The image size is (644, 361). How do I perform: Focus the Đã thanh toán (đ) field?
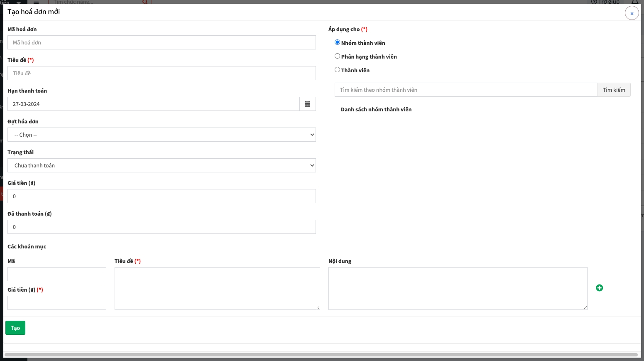162,227
